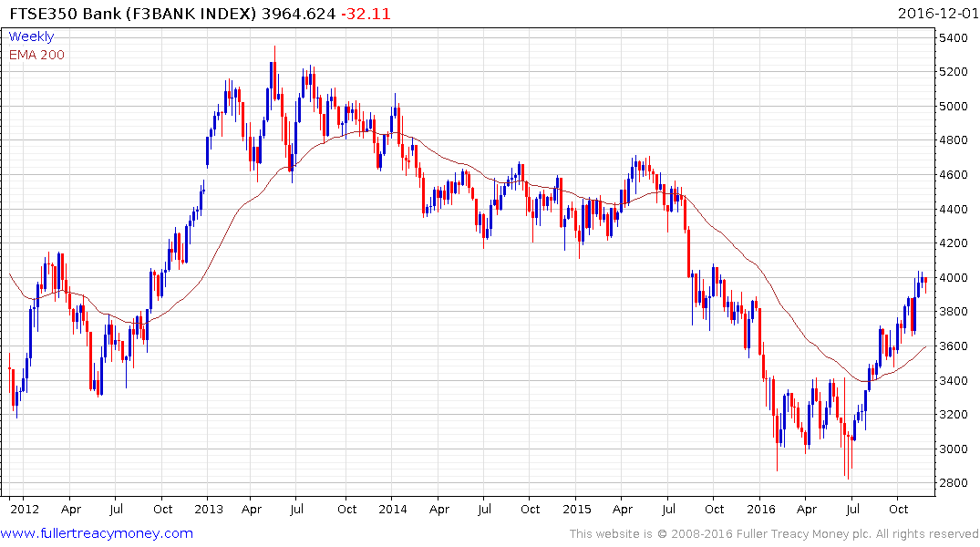The height and width of the screenshot is (547, 980).
Task: Select the Weekly timeframe label
Action: click(31, 36)
